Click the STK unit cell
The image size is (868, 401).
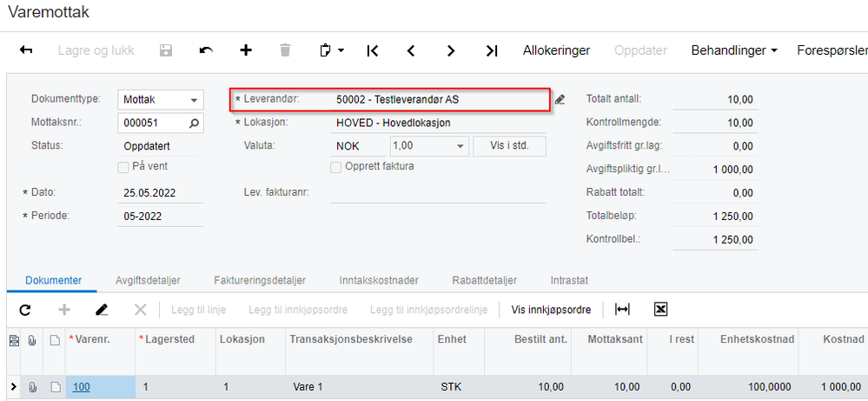click(x=459, y=387)
